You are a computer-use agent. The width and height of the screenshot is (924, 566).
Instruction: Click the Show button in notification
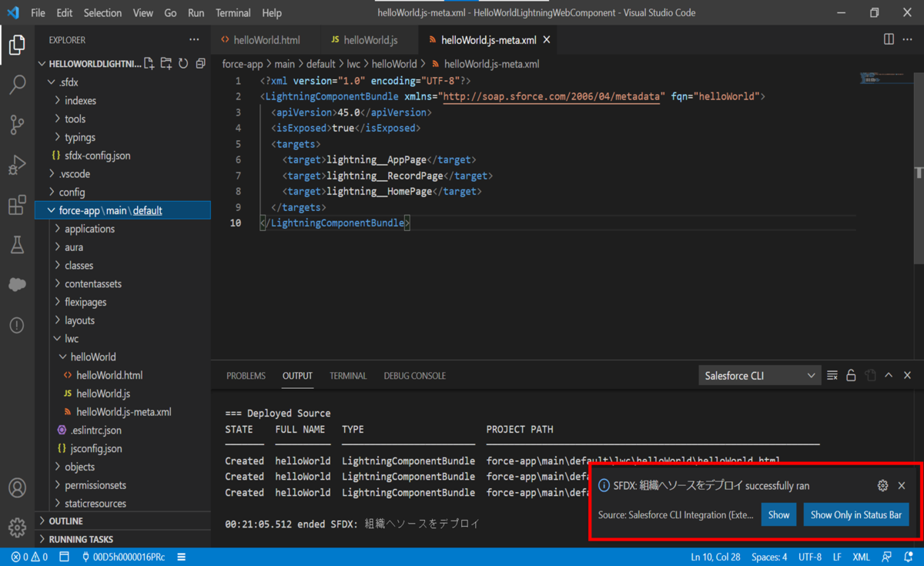click(778, 514)
